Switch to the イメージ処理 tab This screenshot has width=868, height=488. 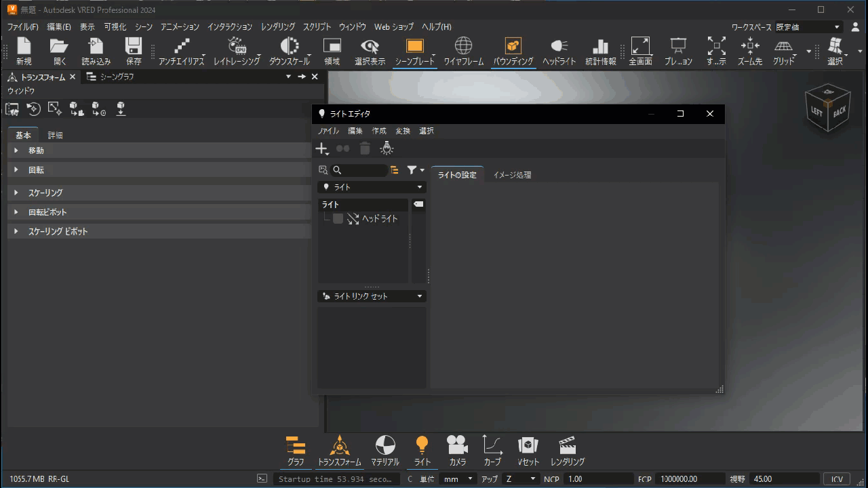pos(512,175)
